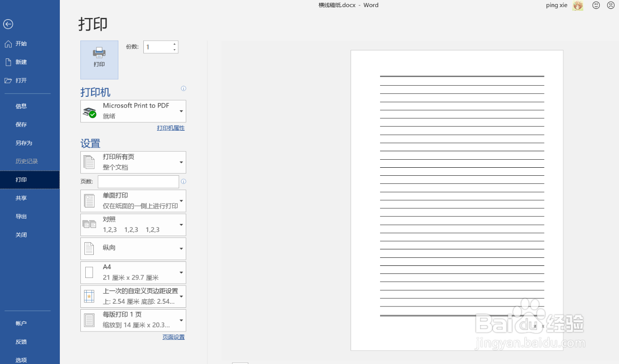Click the copies number field
Viewport: 619px width, 364px height.
coord(158,47)
